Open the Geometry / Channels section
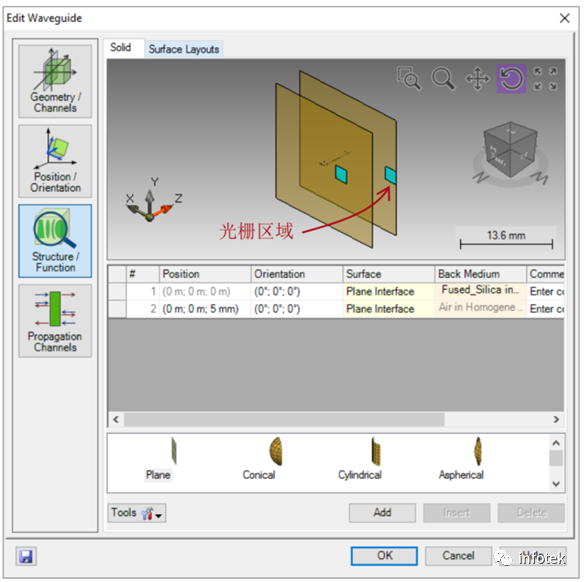 pos(55,81)
